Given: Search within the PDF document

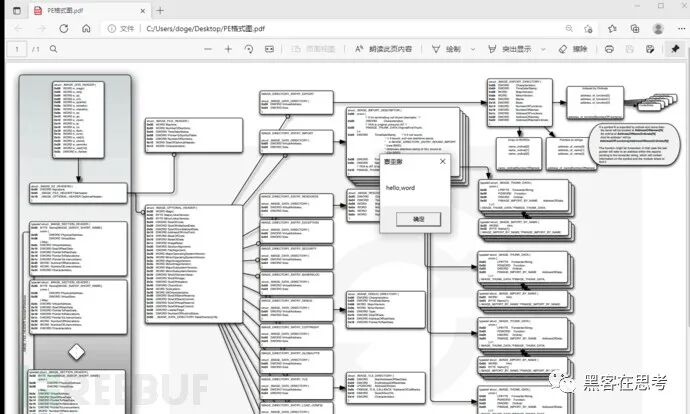Looking at the screenshot, I should click(x=53, y=49).
